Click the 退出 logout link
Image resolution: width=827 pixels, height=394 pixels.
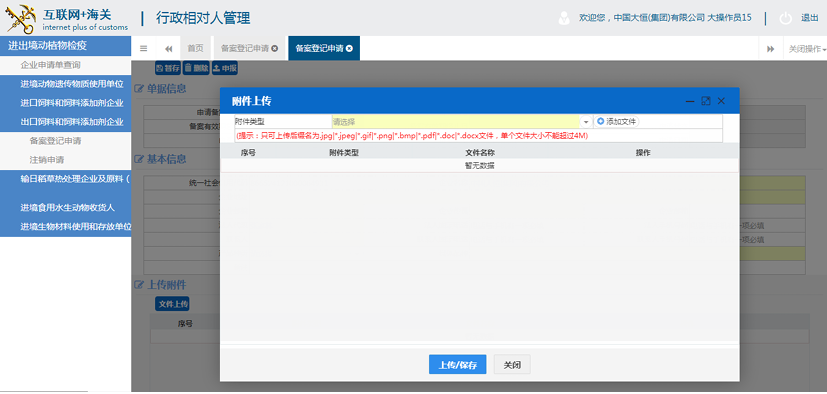(810, 18)
